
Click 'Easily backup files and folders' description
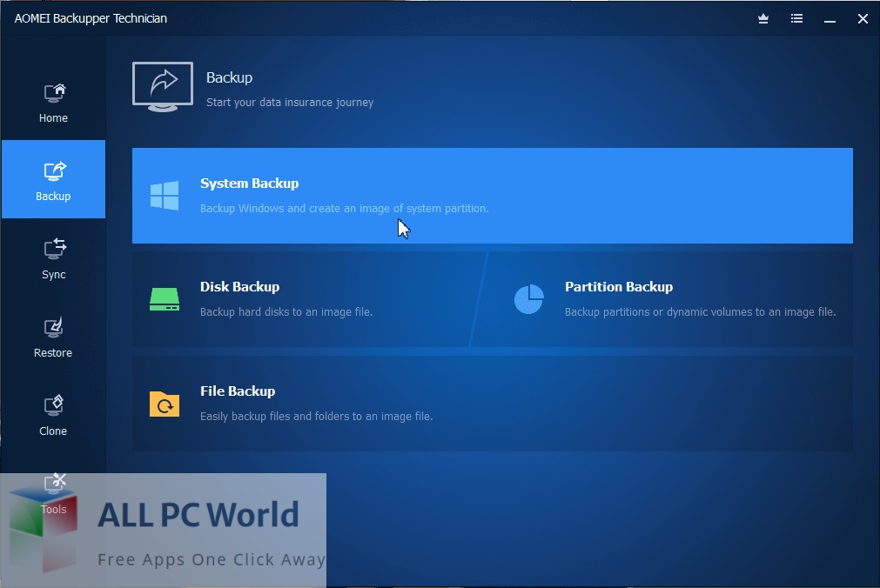coord(317,417)
